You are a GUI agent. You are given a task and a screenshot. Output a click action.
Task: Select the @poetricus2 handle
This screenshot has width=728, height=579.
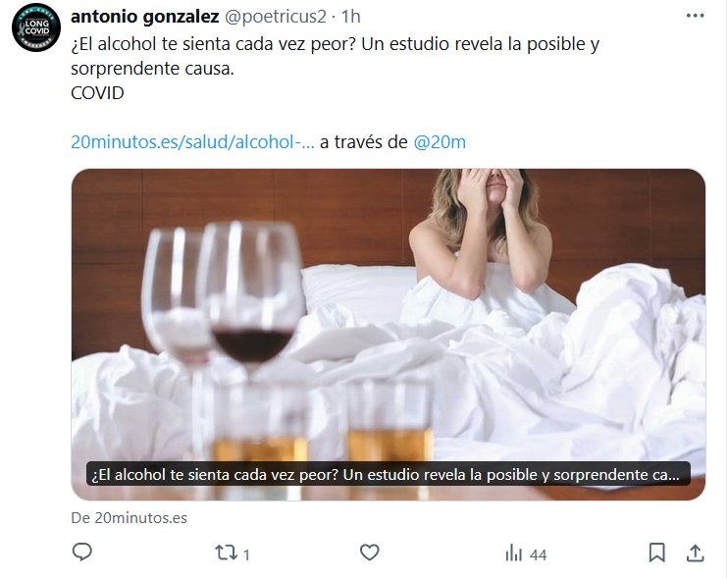(x=276, y=17)
